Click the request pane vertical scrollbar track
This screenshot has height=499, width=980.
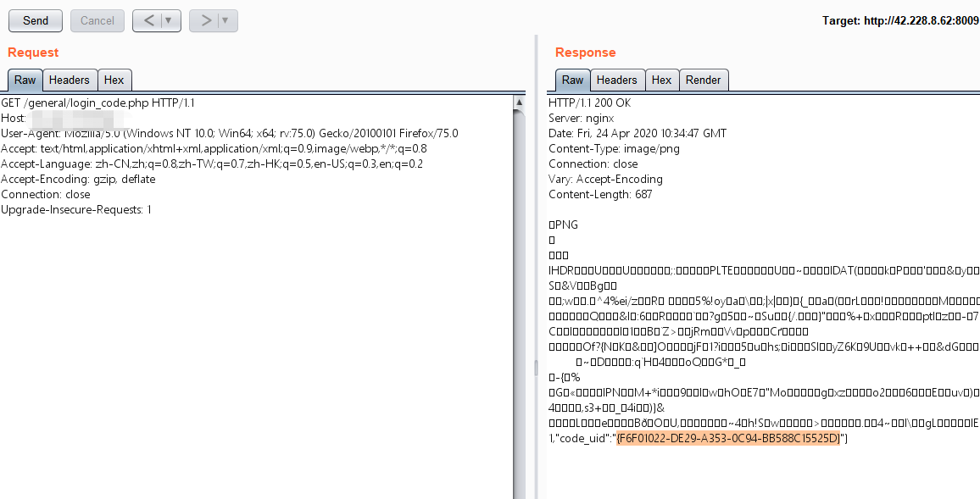pyautogui.click(x=520, y=303)
